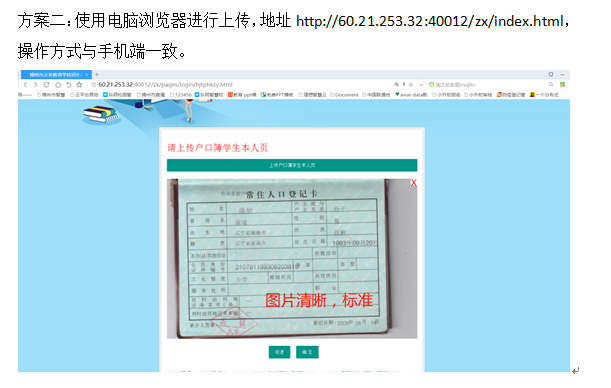Open a new tab with the plus icon

click(x=97, y=74)
